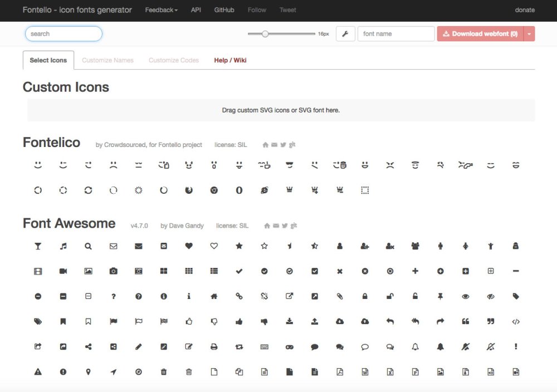Viewport: 557px width, 392px height.
Task: Select the still photo camera icon
Action: point(113,271)
